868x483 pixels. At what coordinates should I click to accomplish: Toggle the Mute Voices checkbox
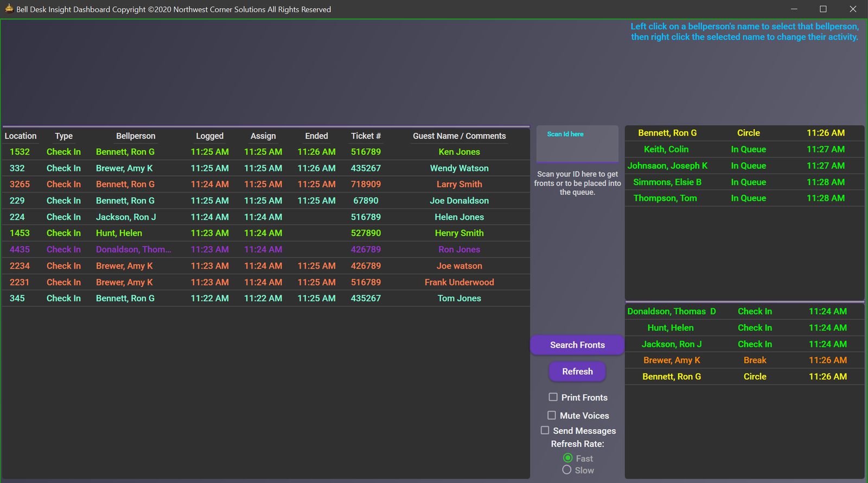point(552,415)
